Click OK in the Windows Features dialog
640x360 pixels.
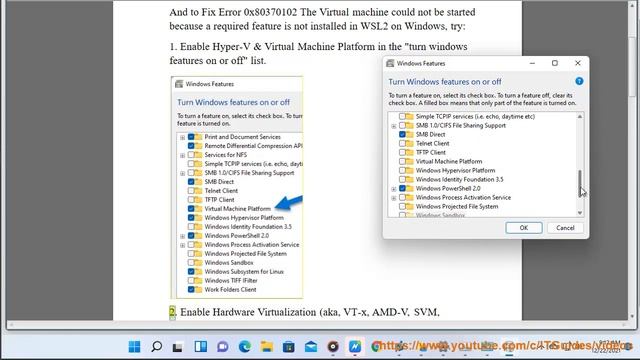click(524, 228)
